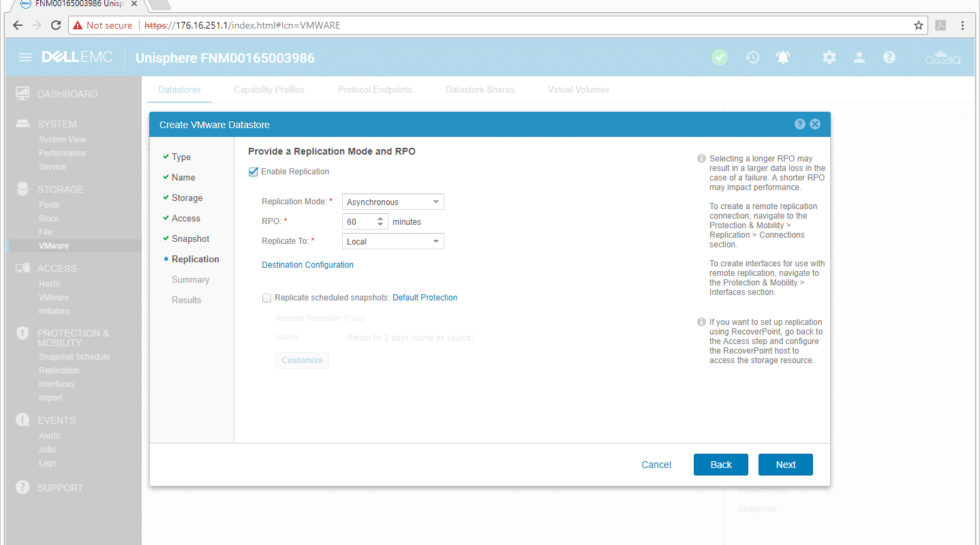Open the Default Protection link
Image resolution: width=980 pixels, height=545 pixels.
(425, 298)
